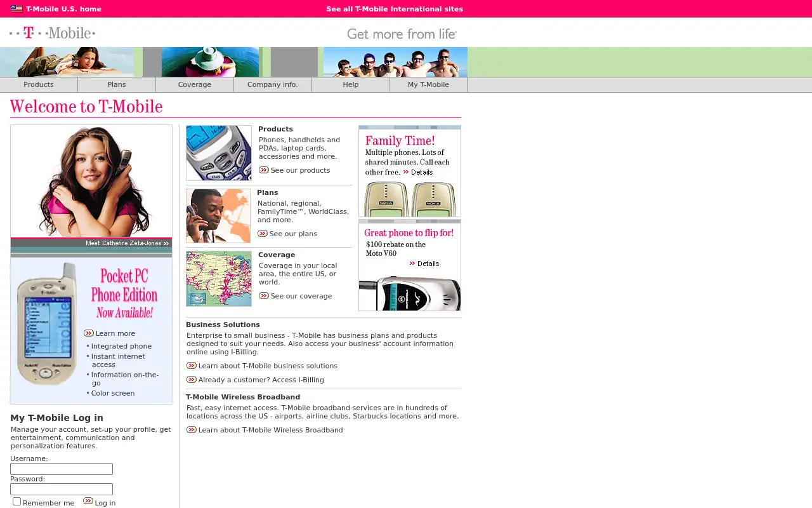Click the US flag icon in top bar
812x508 pixels.
(16, 9)
